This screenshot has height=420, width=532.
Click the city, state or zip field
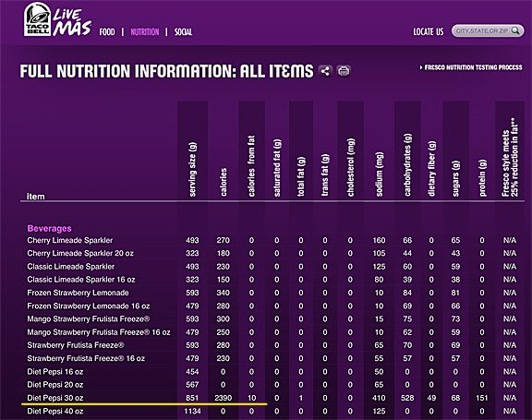[488, 30]
